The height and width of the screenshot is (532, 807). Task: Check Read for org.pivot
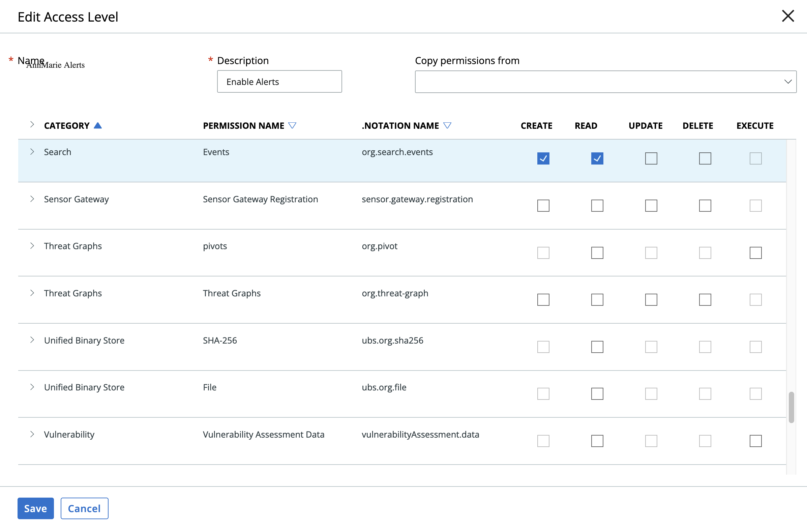click(597, 253)
